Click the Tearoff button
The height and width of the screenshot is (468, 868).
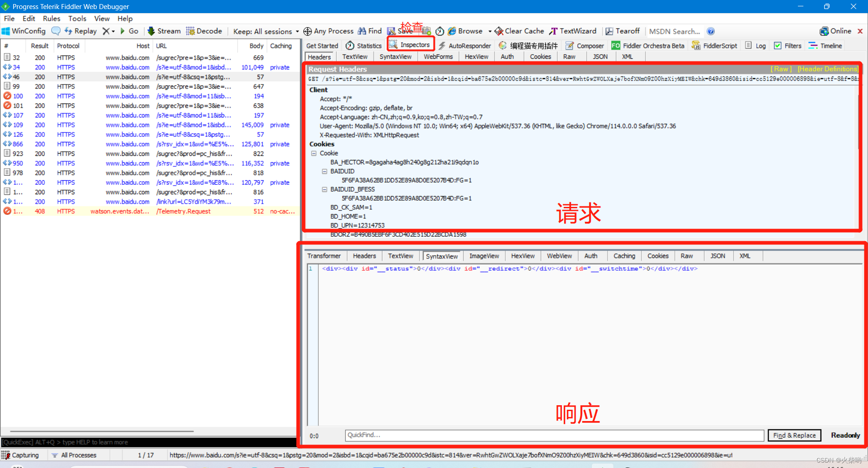tap(623, 31)
